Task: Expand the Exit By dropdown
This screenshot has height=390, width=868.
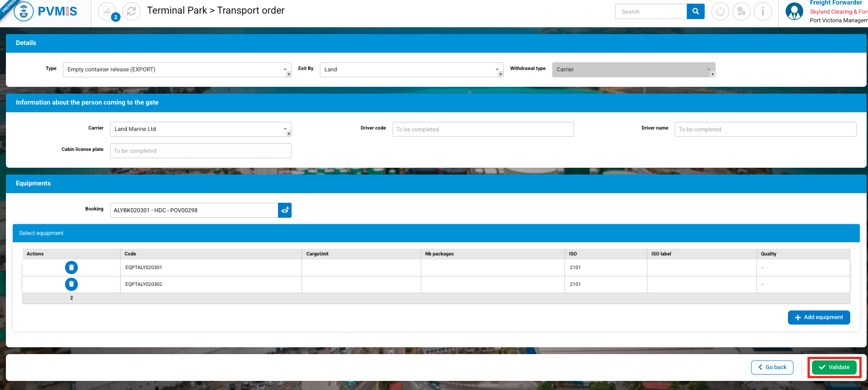Action: (411, 70)
